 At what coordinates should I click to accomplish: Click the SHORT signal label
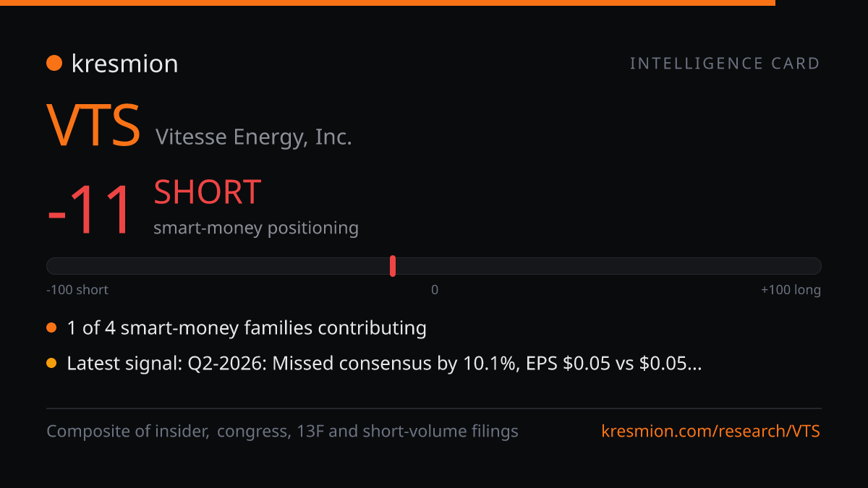[207, 192]
